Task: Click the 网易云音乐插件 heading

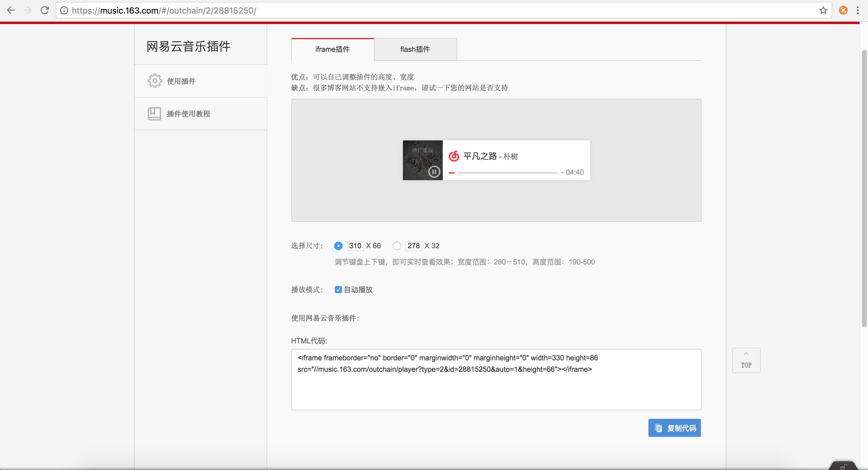Action: (x=188, y=46)
